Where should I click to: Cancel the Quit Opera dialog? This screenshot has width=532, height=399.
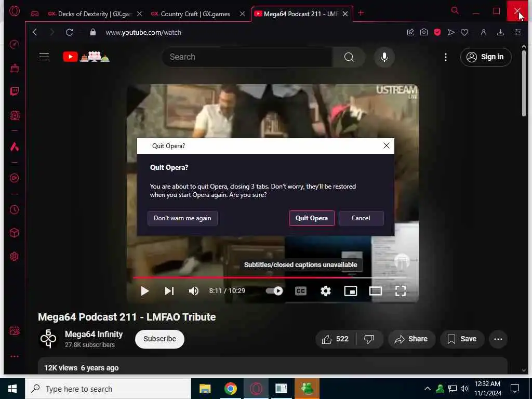click(x=361, y=218)
